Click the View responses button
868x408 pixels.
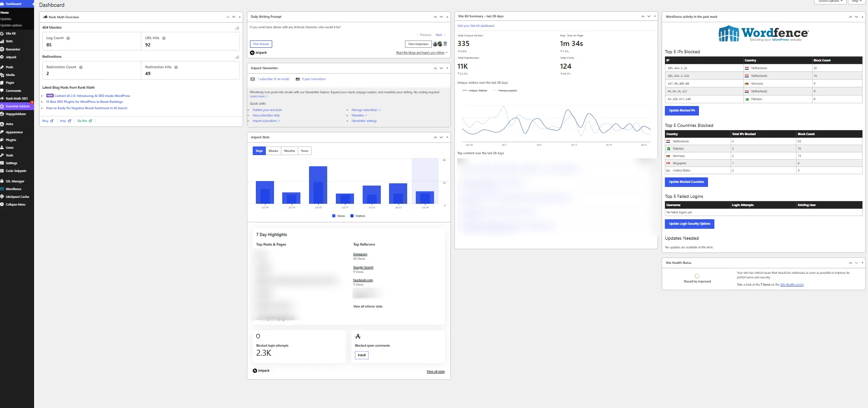click(x=418, y=44)
